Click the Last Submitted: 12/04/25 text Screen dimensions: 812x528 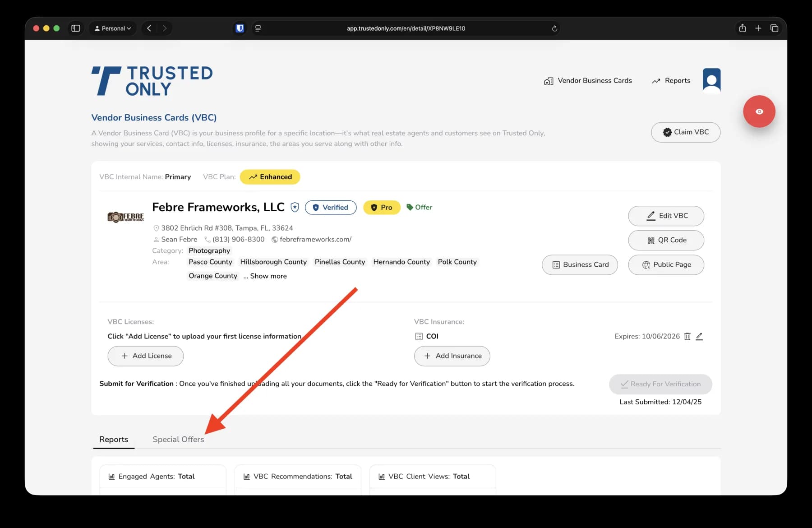tap(660, 402)
